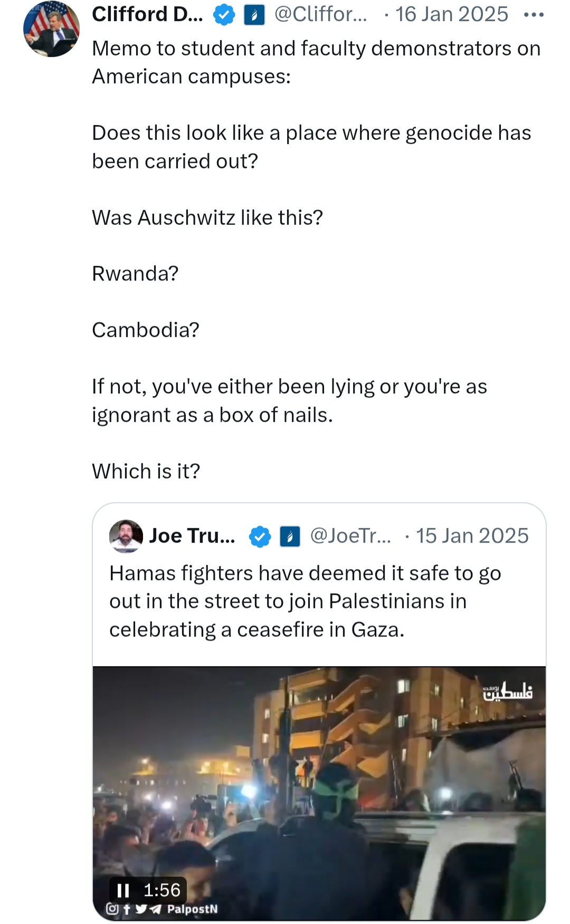Open the @JoeTr... handle link
This screenshot has width=570, height=924.
[350, 536]
